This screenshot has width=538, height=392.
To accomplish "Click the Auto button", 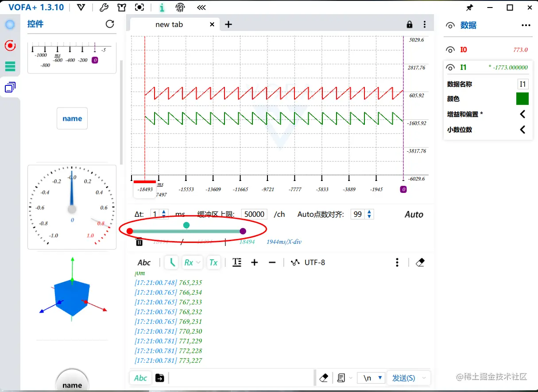I will 414,215.
